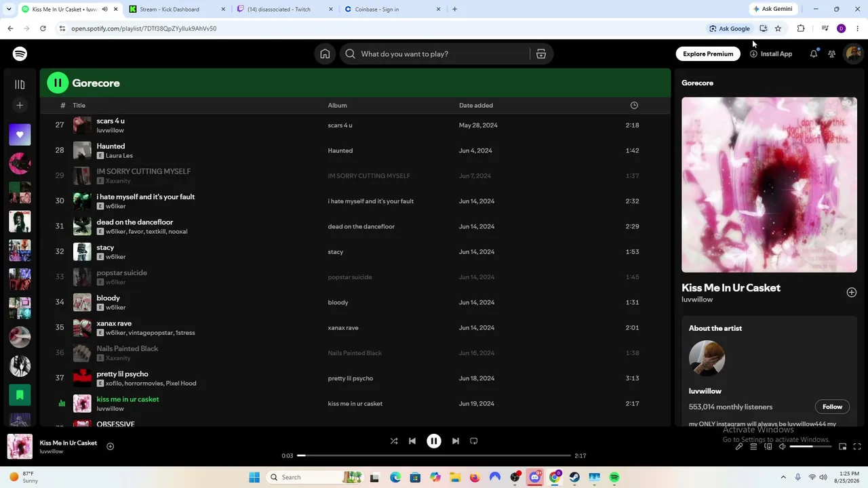Image resolution: width=868 pixels, height=488 pixels.
Task: Skip to the next track
Action: pyautogui.click(x=456, y=441)
